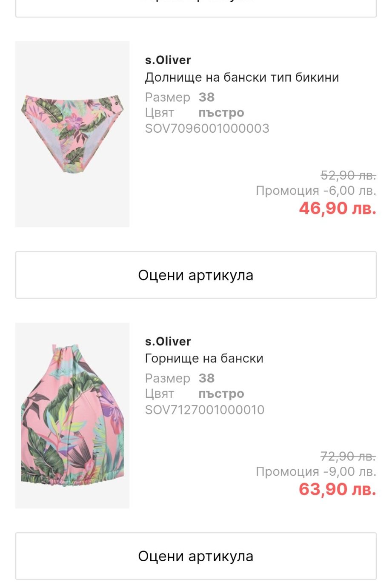Open the 'Долнище на бански тип бикини' product
The height and width of the screenshot is (588, 392).
click(x=242, y=77)
